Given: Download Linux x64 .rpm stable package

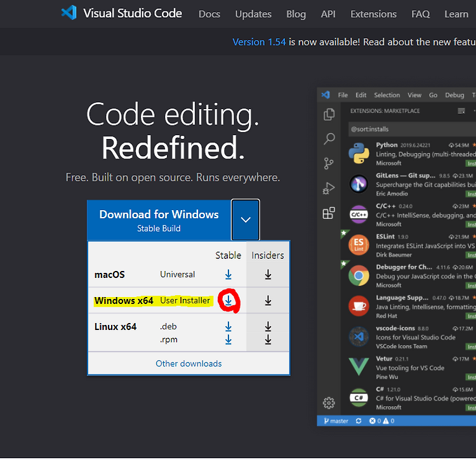Looking at the screenshot, I should click(x=228, y=340).
